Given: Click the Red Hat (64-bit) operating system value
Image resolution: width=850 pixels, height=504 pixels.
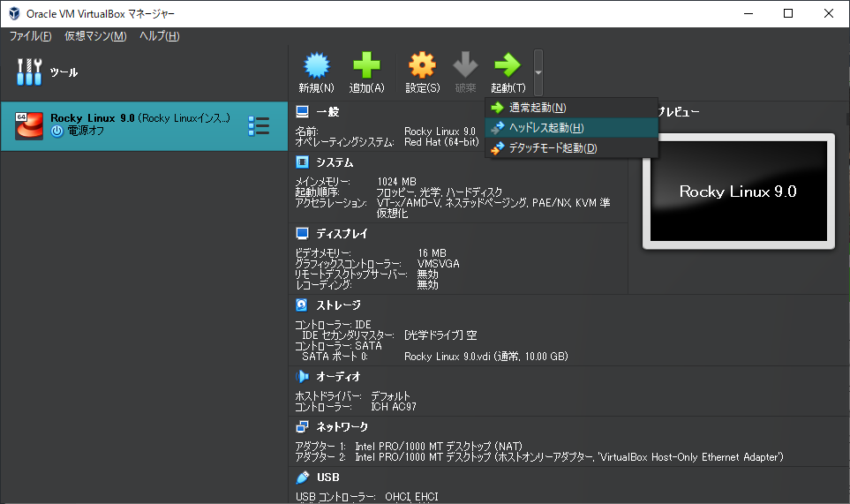Looking at the screenshot, I should coord(442,142).
